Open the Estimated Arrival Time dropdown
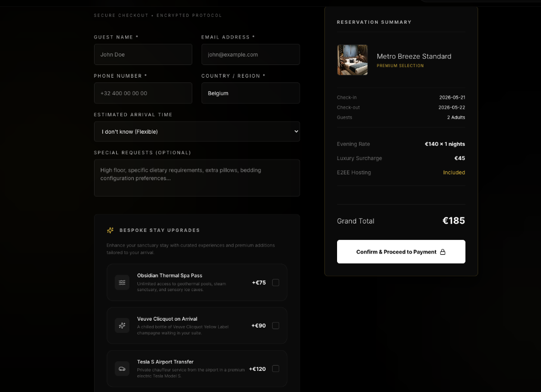Image resolution: width=541 pixels, height=392 pixels. pos(197,132)
